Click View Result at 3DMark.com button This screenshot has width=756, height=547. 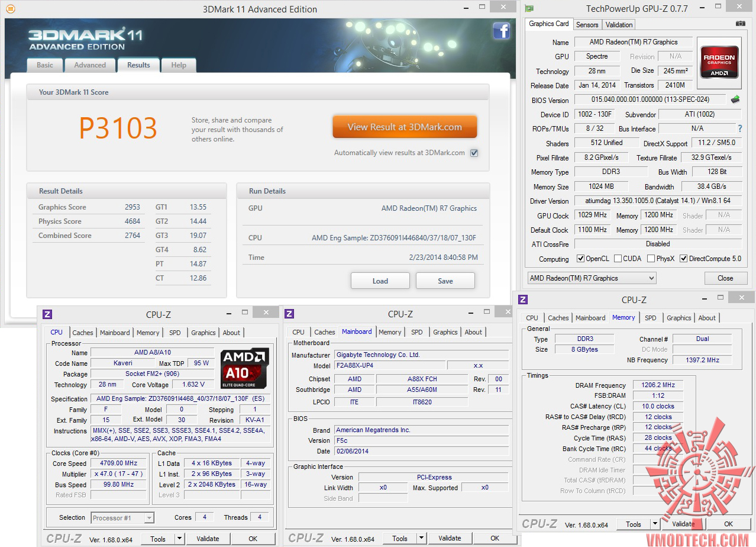pos(405,127)
